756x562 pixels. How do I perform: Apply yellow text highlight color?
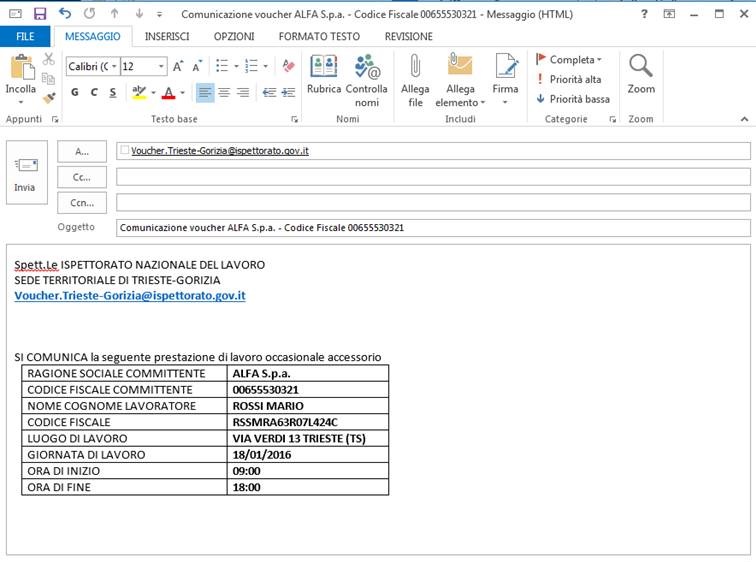(139, 92)
